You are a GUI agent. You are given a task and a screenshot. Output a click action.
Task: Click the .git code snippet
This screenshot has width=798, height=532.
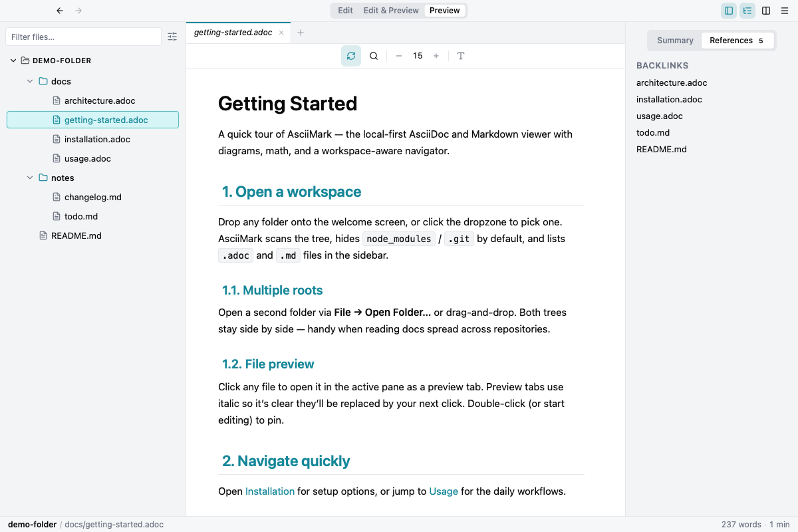click(x=459, y=239)
